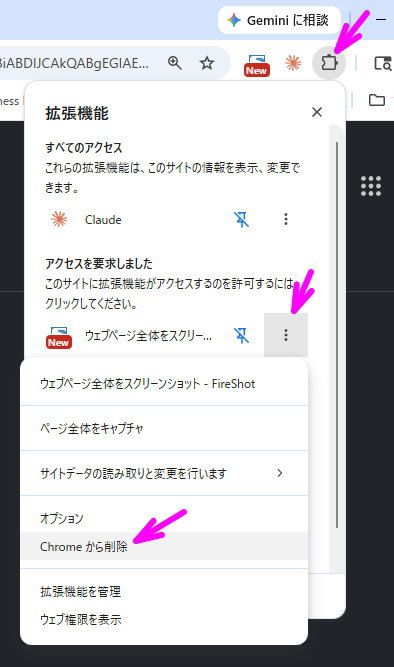Image resolution: width=394 pixels, height=667 pixels.
Task: Minimize the Chrome window
Action: pyautogui.click(x=381, y=20)
